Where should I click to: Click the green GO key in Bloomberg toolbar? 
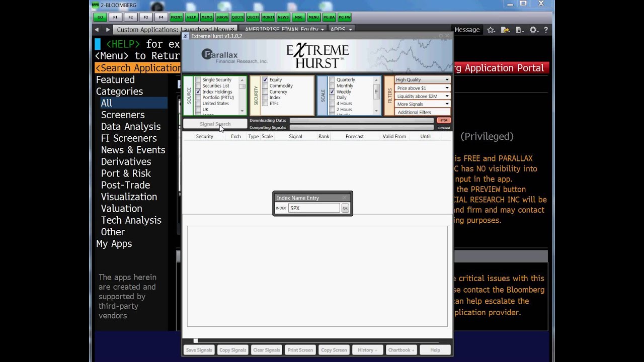tap(100, 17)
